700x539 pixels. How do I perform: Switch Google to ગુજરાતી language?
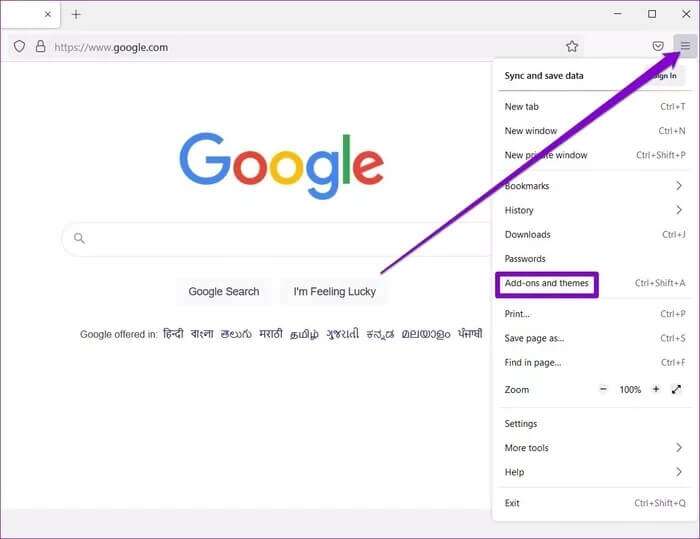[x=342, y=334]
